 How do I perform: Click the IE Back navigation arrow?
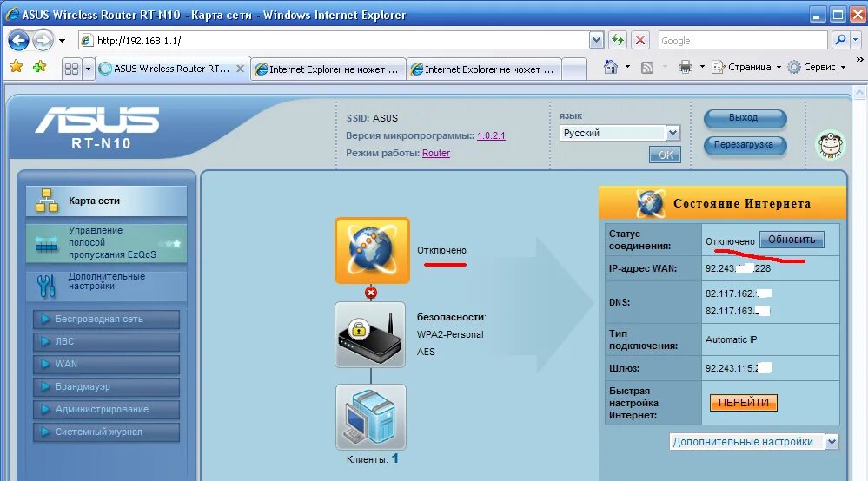(19, 40)
